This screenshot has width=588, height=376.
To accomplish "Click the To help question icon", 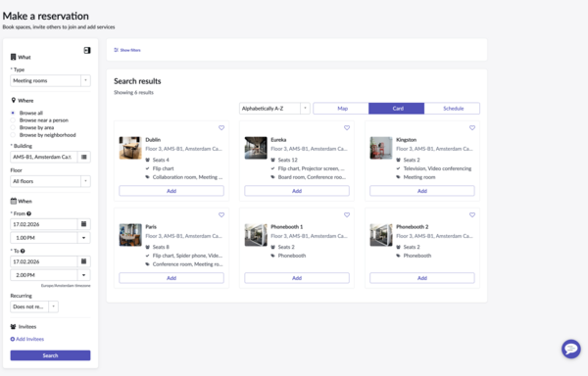I will pos(23,251).
